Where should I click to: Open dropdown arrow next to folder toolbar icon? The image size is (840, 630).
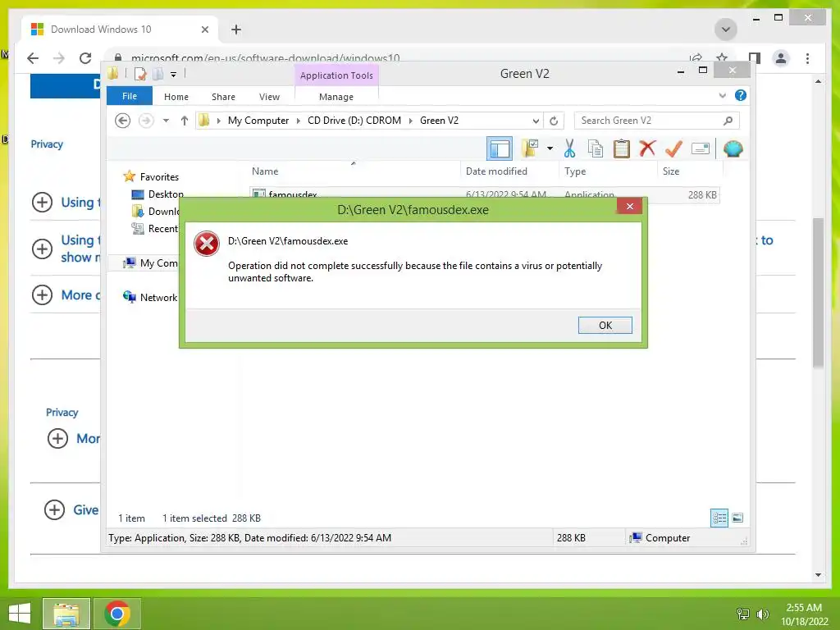550,148
